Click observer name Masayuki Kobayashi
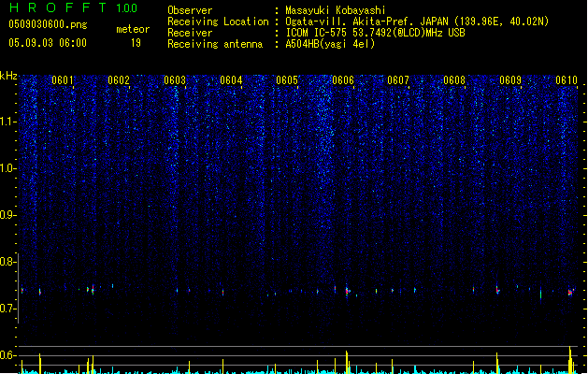The width and height of the screenshot is (588, 374). tap(336, 10)
